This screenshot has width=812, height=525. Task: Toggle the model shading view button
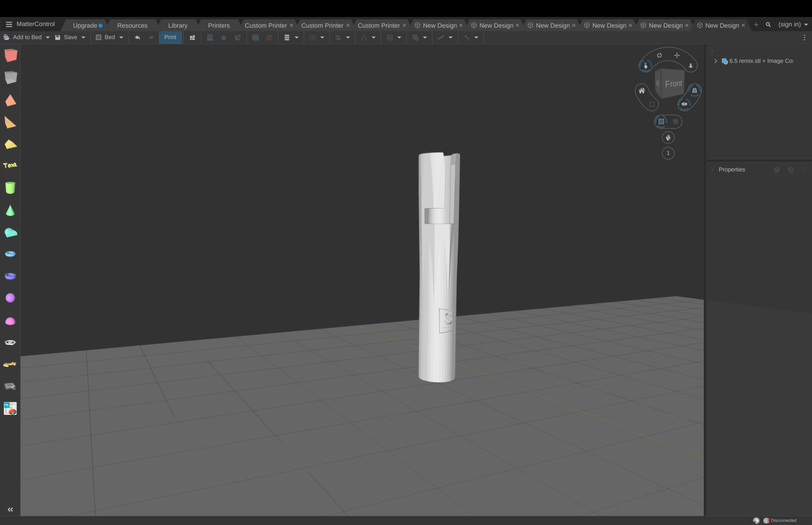click(x=668, y=138)
